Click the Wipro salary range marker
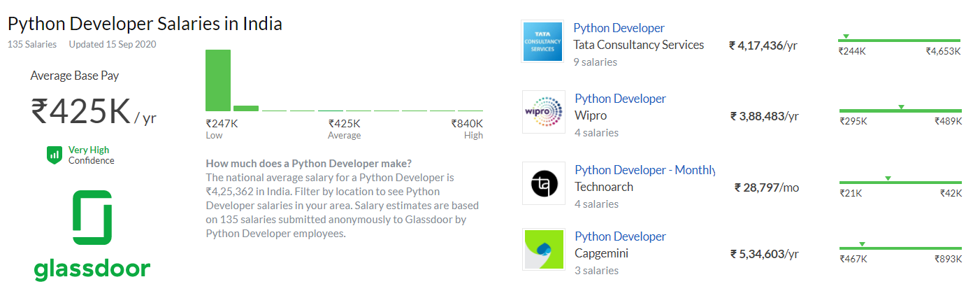The image size is (980, 305). click(901, 106)
